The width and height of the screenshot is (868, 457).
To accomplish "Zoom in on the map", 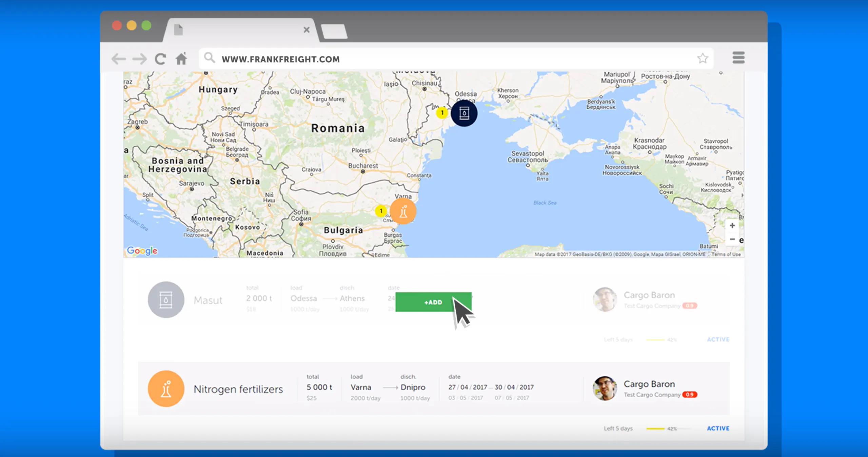I will (x=732, y=226).
